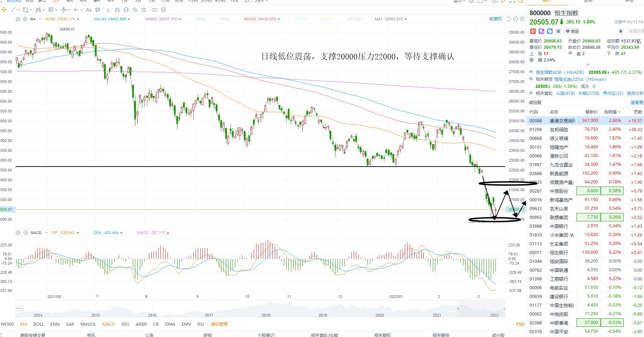Screen dimensions: 644x337
Task: Switch to the DMA indicator tab
Action: (x=170, y=324)
